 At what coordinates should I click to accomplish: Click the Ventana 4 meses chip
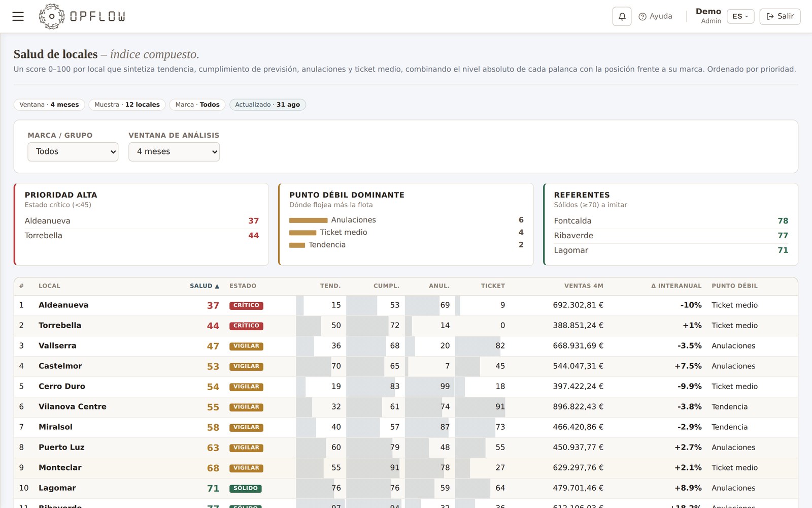point(49,105)
